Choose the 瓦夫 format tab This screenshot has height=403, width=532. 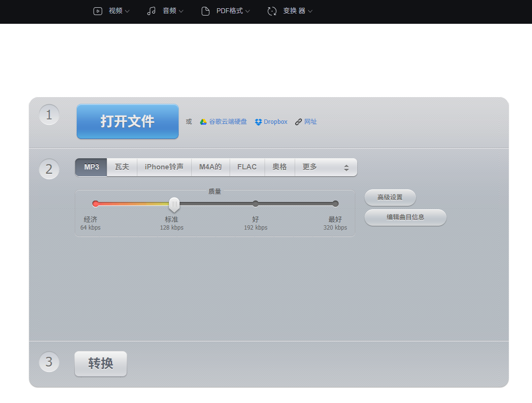(x=122, y=167)
